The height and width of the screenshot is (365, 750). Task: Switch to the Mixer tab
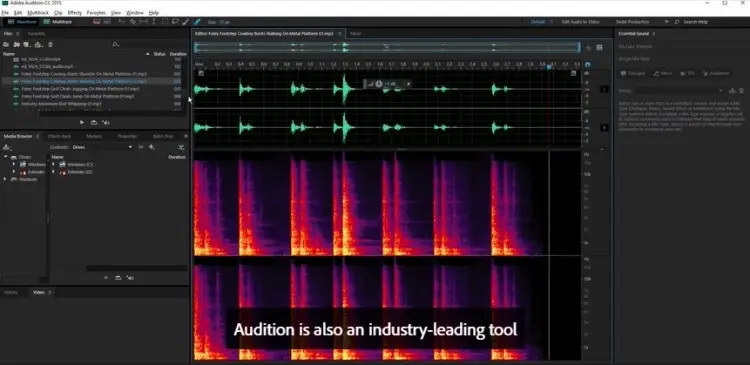coord(355,34)
